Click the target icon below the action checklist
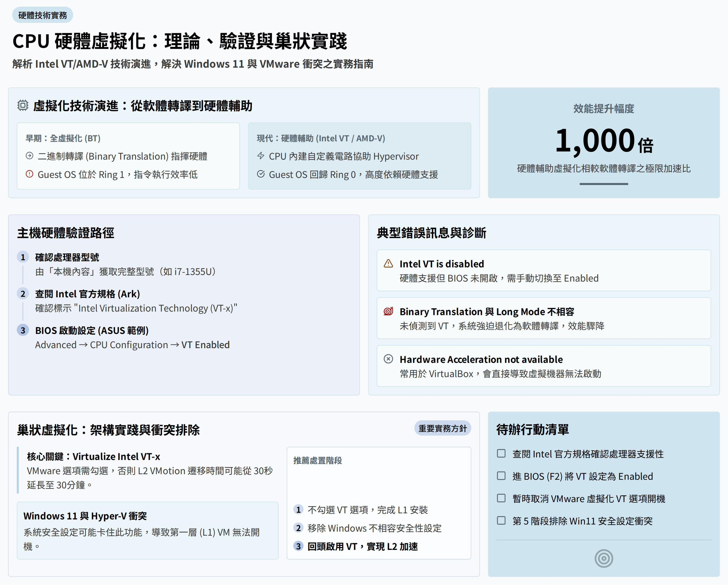Image resolution: width=728 pixels, height=585 pixels. click(x=603, y=558)
